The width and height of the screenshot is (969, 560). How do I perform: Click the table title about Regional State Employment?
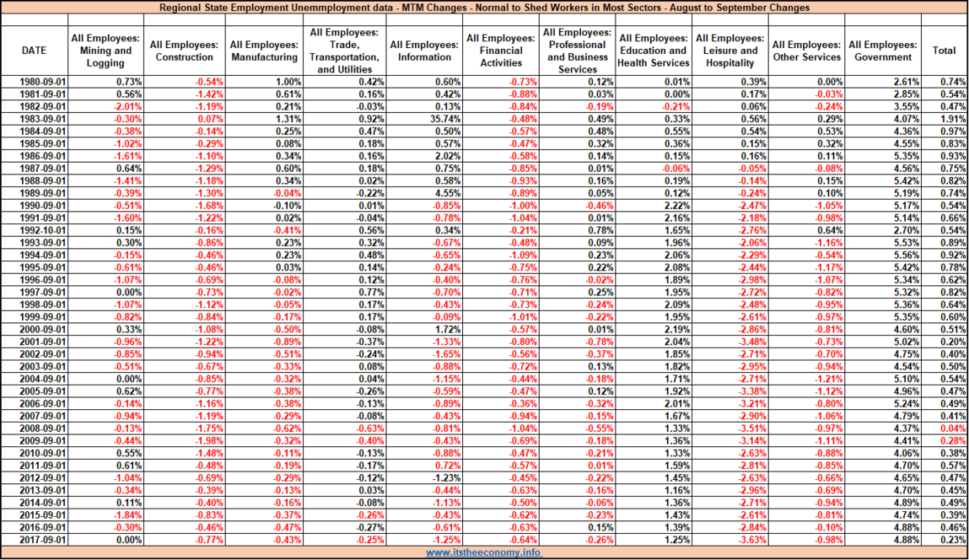[x=484, y=8]
